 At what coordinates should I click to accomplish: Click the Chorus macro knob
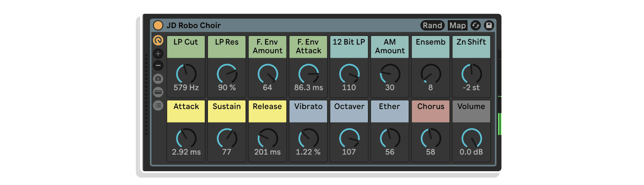[431, 138]
